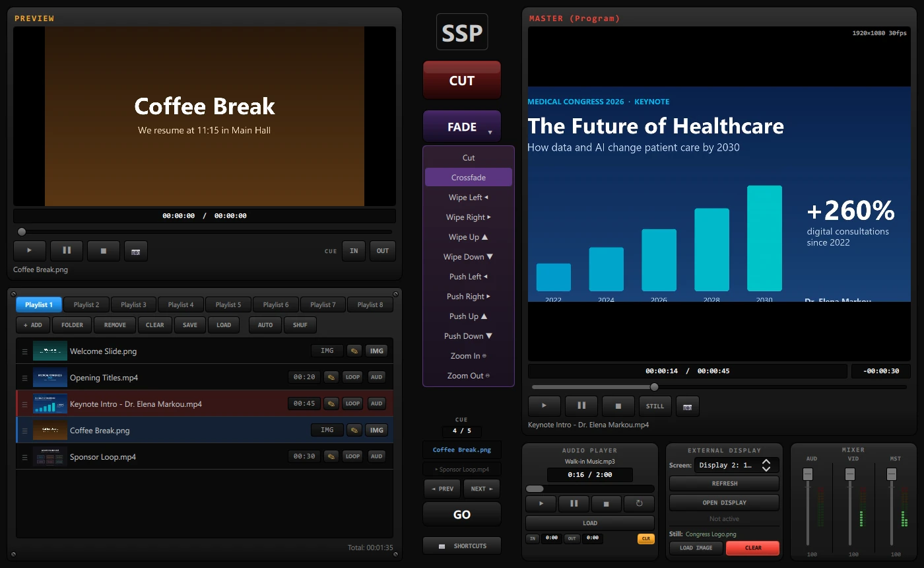The image size is (924, 568).
Task: Toggle LOOP for Keynote Intro clip
Action: [352, 404]
